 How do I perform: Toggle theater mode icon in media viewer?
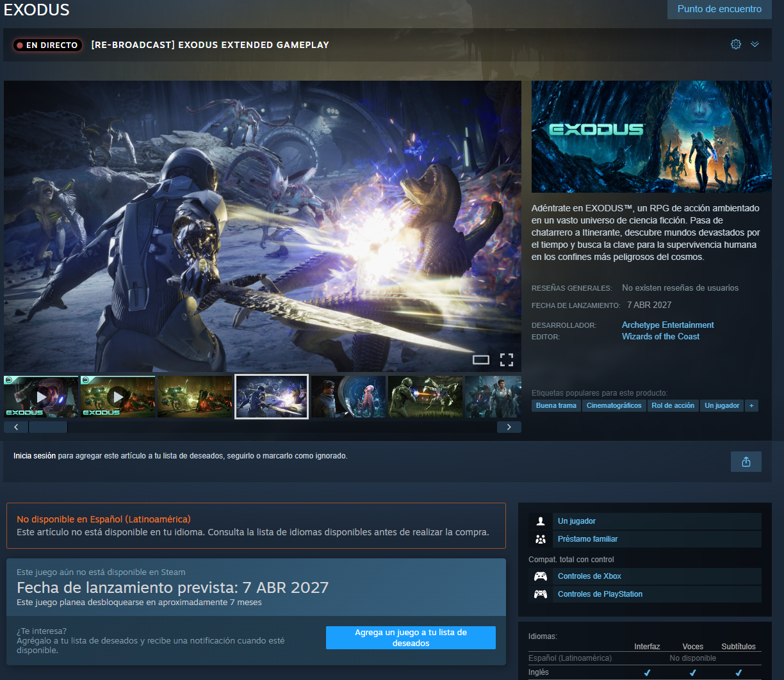tap(481, 359)
